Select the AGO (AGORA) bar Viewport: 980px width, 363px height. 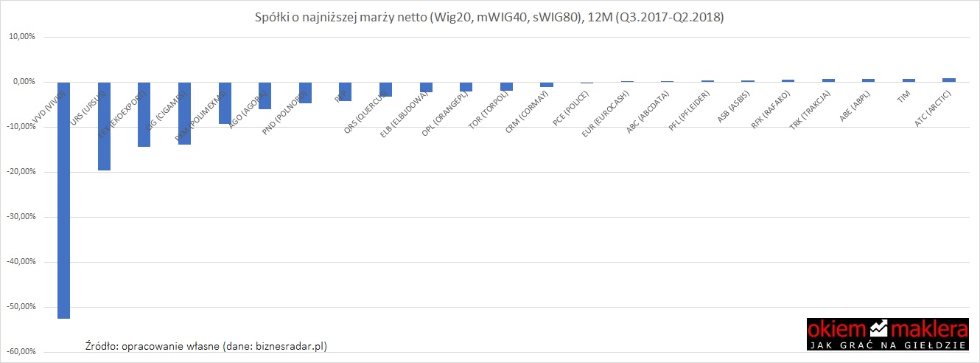[x=265, y=95]
